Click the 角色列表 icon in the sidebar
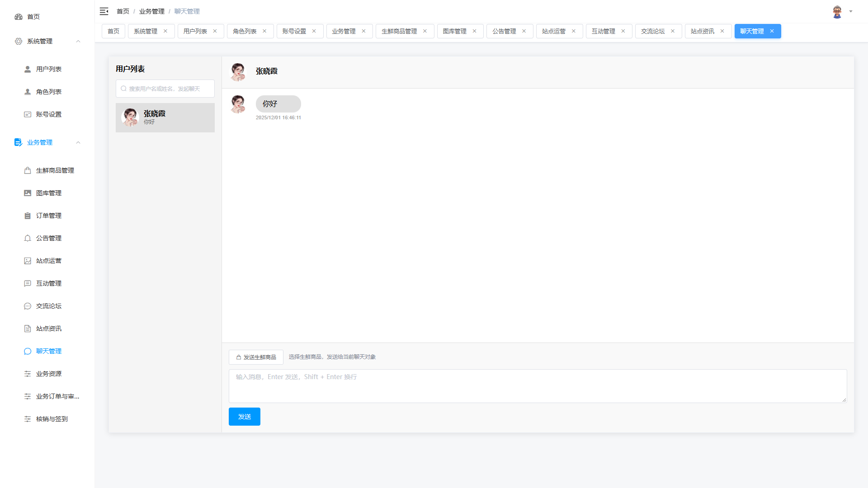868x488 pixels. pos(28,92)
